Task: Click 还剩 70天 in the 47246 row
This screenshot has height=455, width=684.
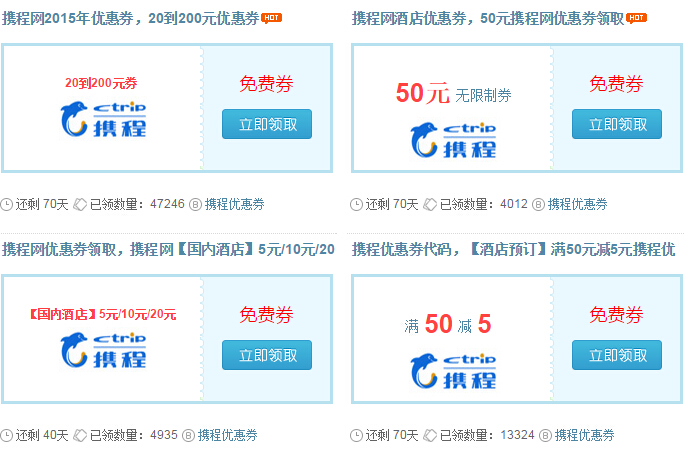Action: (x=42, y=204)
